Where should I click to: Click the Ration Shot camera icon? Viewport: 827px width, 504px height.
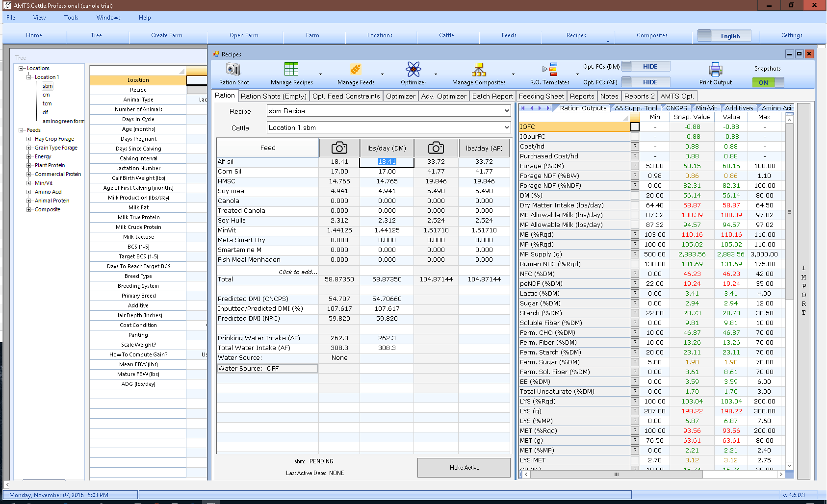tap(233, 69)
